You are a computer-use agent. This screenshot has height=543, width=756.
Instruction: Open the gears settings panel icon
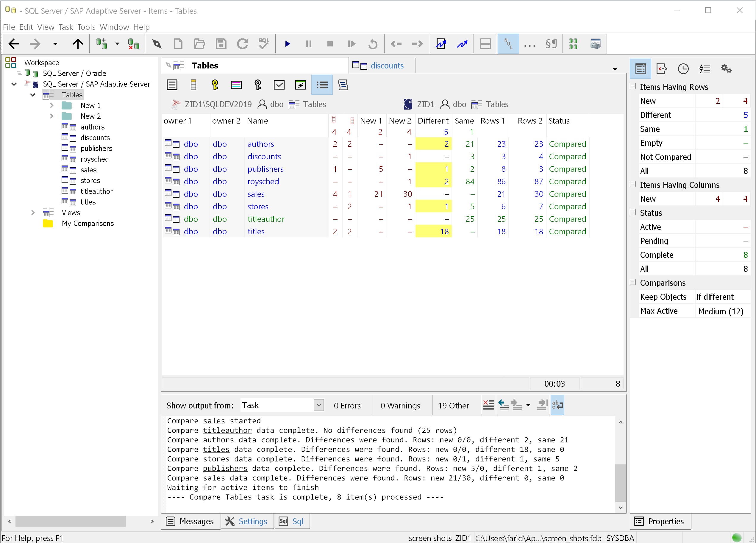coord(726,69)
